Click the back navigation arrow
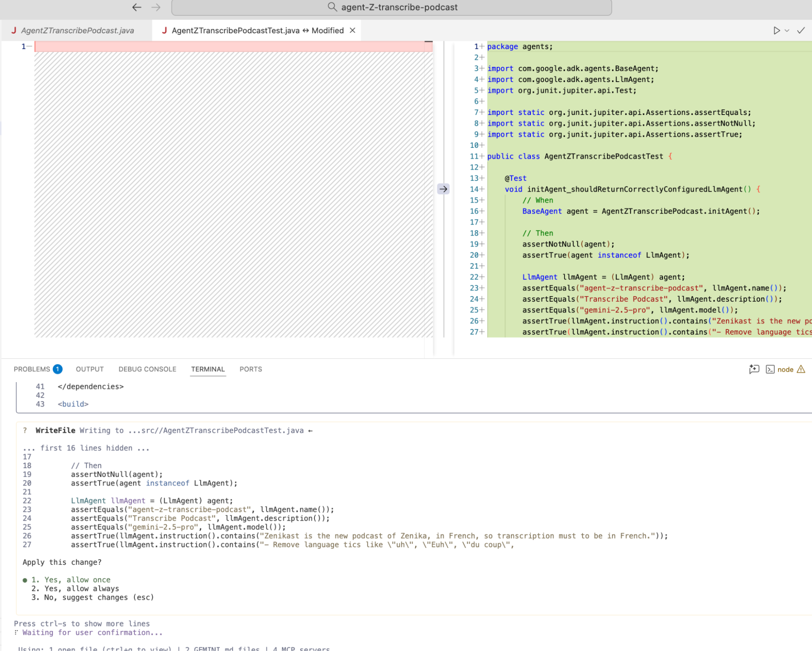Screen dimensions: 812x651 137,7
